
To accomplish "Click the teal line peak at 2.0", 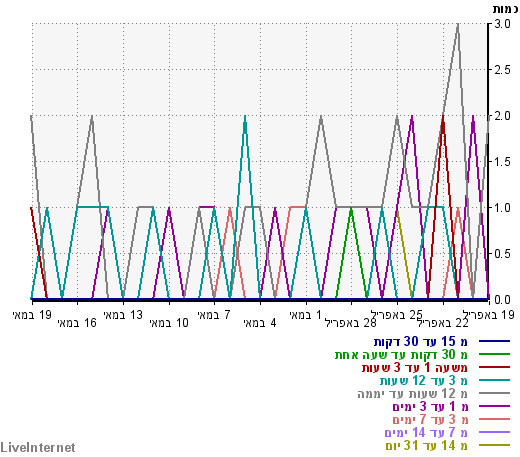I will tap(245, 117).
